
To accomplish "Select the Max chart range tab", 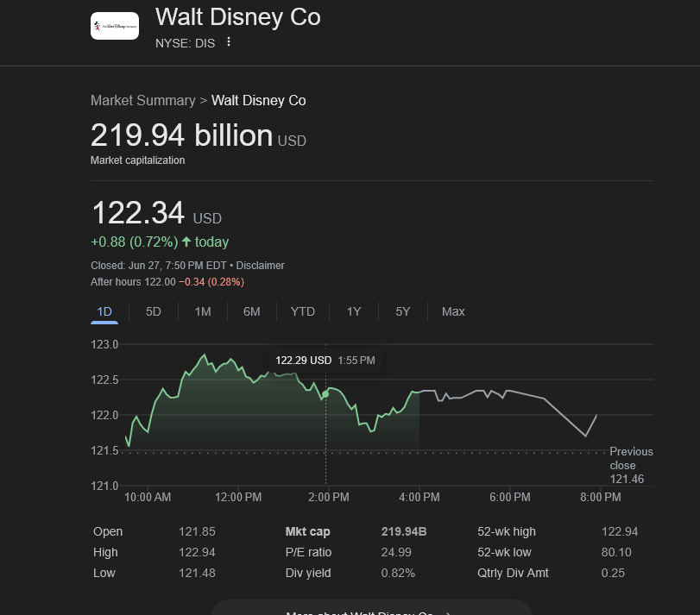I will [453, 311].
